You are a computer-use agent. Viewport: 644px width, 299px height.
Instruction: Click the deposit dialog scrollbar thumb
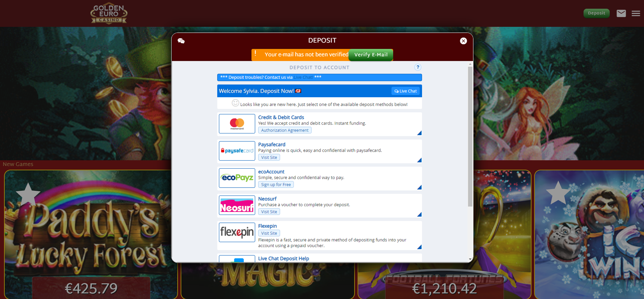[470, 137]
